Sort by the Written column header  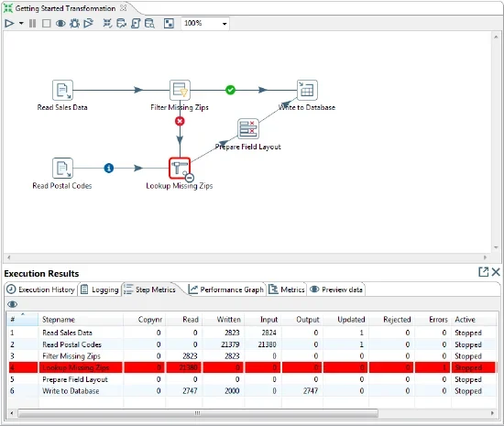tap(224, 320)
